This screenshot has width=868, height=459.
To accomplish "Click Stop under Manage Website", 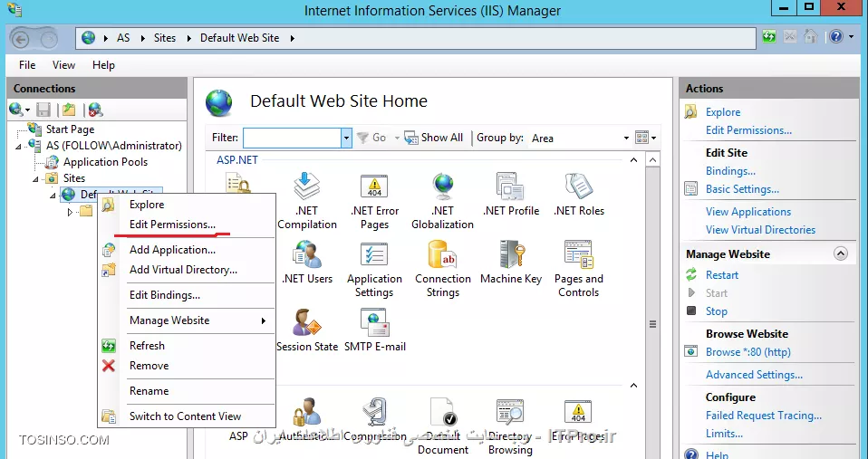I will point(717,311).
